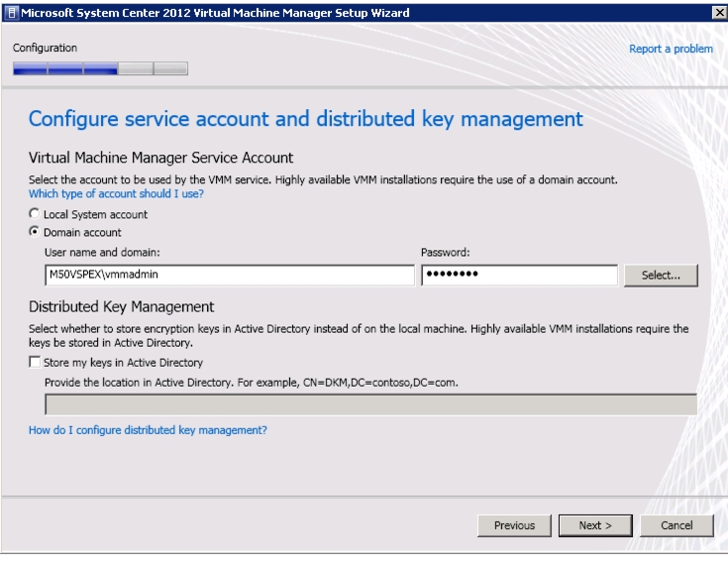Click the 'User name and domain:' label
Viewport: 728px width, 569px height.
(x=102, y=252)
